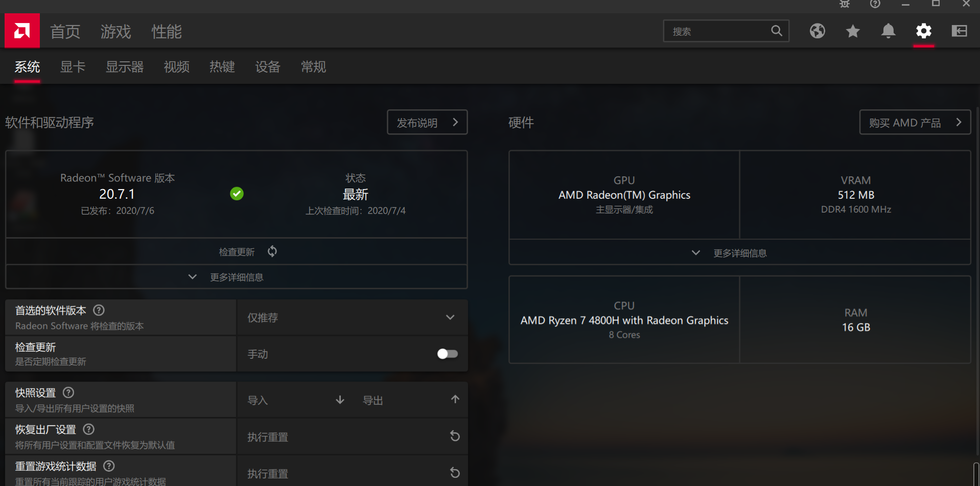Click the 已发布: 2020/7/6 text
This screenshot has width=980, height=486.
click(x=118, y=211)
